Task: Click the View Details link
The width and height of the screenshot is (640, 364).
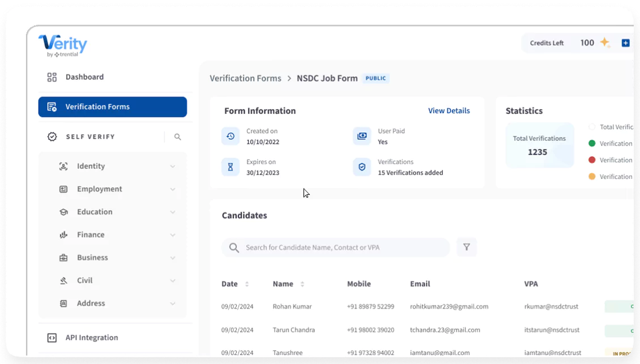Action: (x=449, y=111)
